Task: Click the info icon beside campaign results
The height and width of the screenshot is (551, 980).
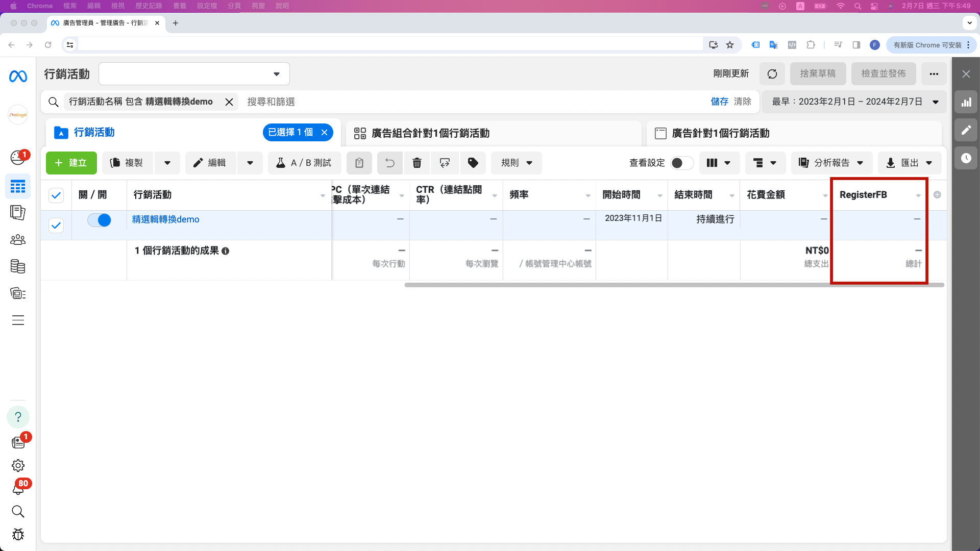Action: (225, 251)
